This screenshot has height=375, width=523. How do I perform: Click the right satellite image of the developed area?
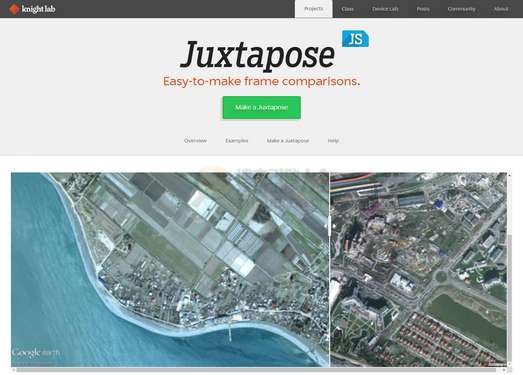pos(419,270)
